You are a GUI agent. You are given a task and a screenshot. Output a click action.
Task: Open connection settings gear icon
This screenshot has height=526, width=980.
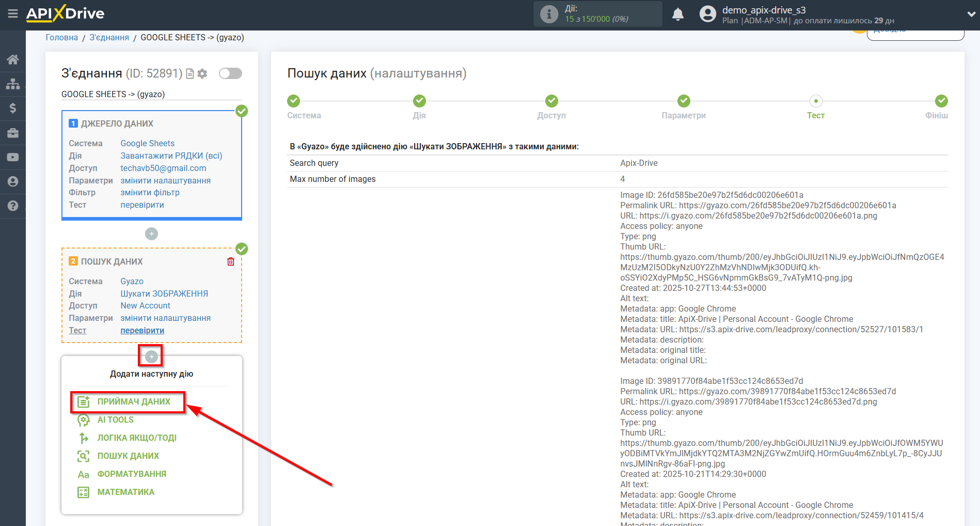tap(202, 74)
